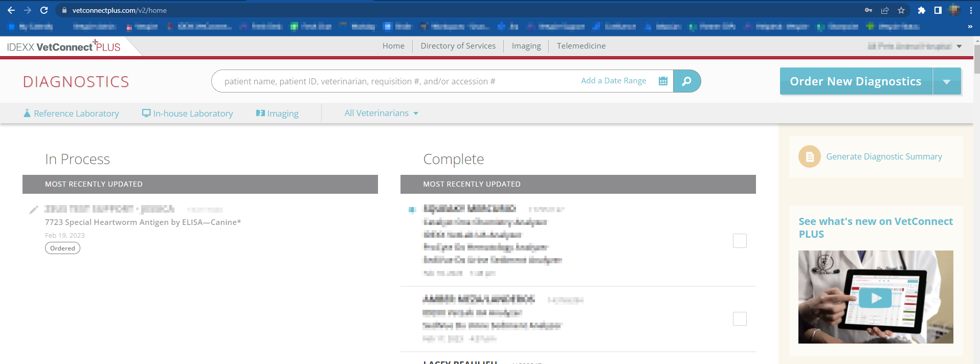This screenshot has width=980, height=364.
Task: Play the VetConnect PLUS video thumbnail
Action: [875, 298]
